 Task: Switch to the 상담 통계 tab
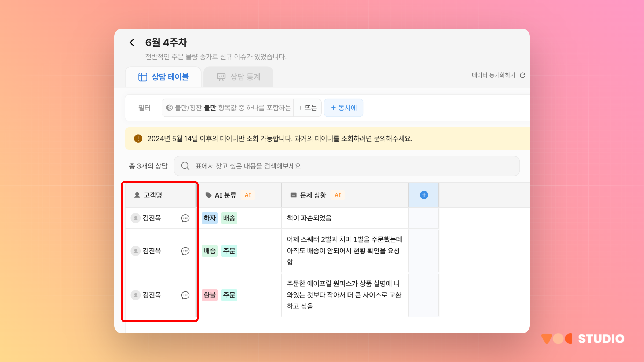[238, 77]
